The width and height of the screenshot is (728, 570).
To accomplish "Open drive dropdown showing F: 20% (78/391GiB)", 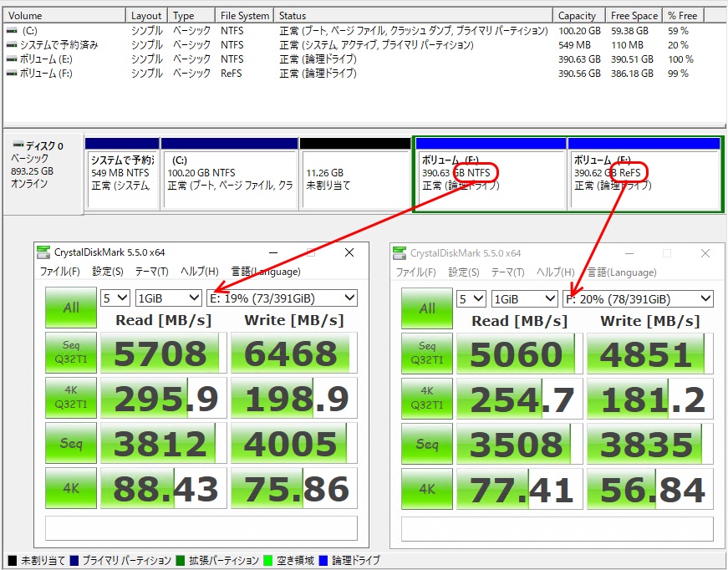I will tap(638, 299).
